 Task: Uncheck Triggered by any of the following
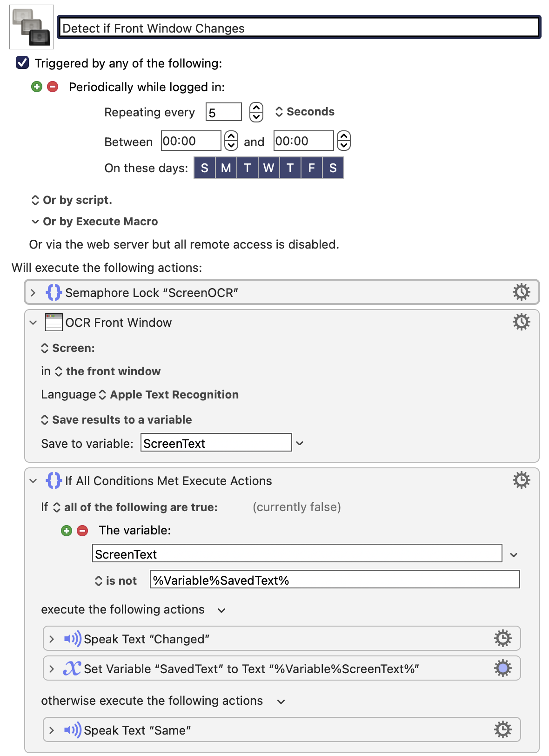pos(22,62)
